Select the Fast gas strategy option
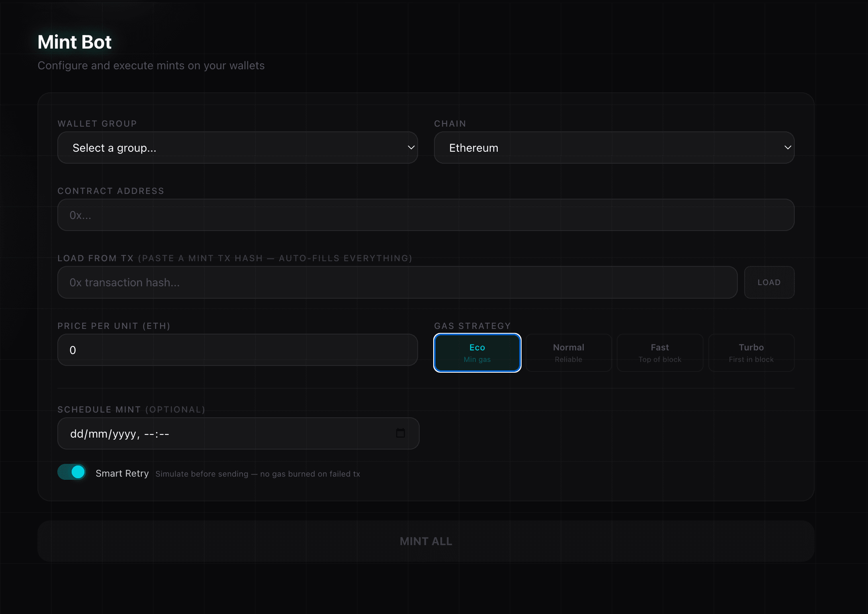This screenshot has width=868, height=614. [660, 352]
